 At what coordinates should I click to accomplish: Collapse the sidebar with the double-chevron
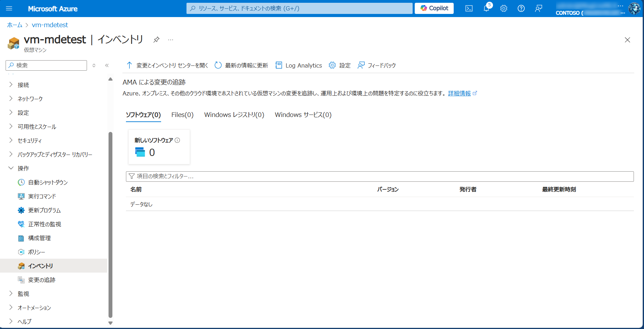point(107,65)
